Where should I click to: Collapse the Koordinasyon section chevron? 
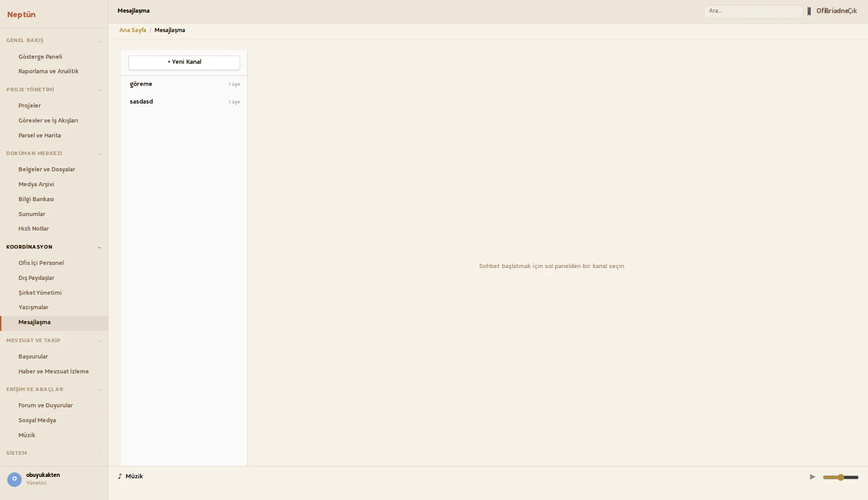click(x=99, y=247)
